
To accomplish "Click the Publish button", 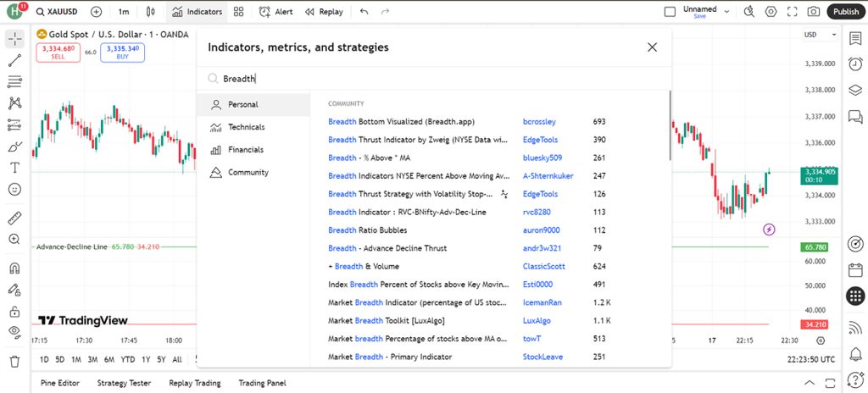I will [846, 12].
